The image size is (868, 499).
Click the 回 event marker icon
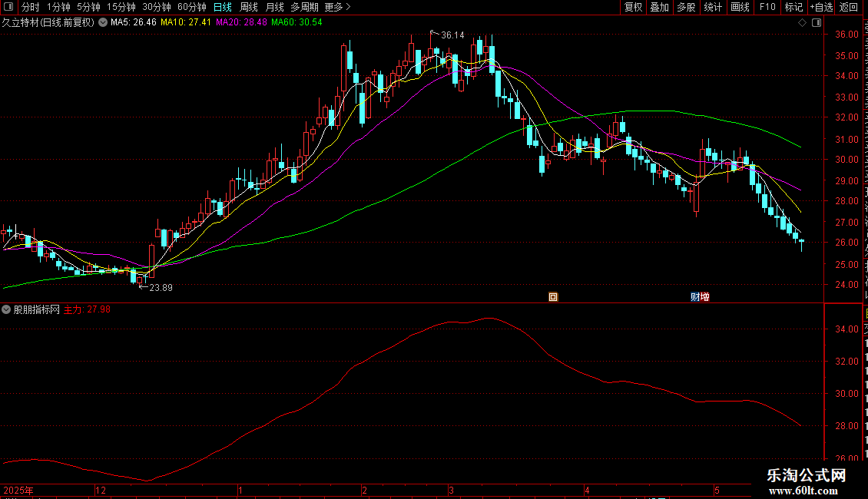click(x=553, y=297)
